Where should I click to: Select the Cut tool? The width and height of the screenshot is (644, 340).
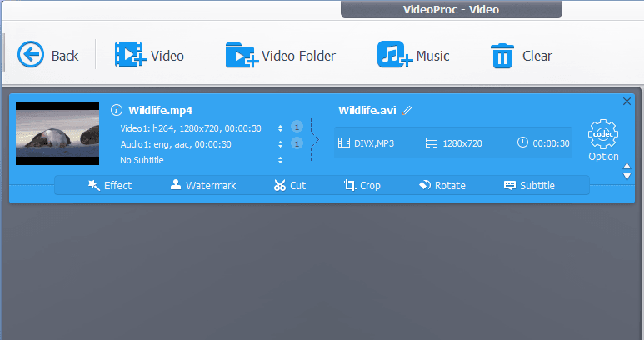tap(289, 185)
